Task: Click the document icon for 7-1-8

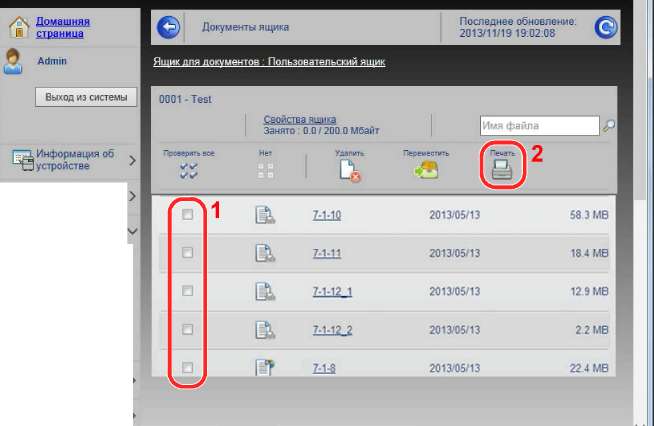Action: tap(264, 368)
